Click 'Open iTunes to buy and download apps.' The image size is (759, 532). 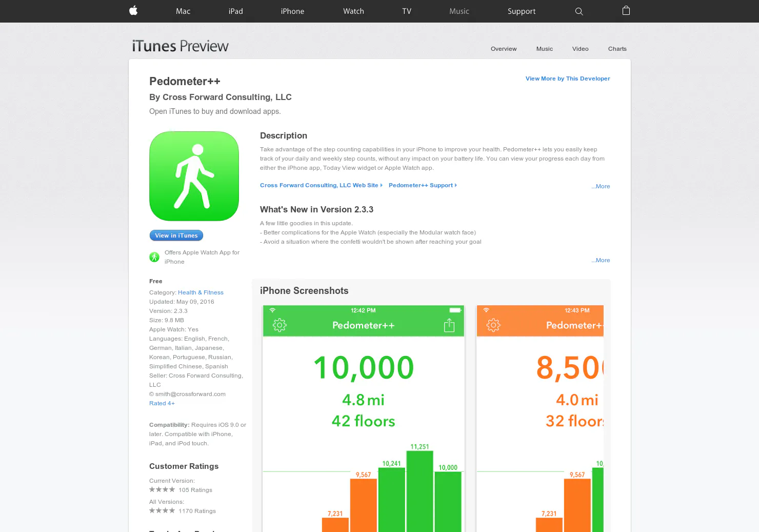[215, 111]
